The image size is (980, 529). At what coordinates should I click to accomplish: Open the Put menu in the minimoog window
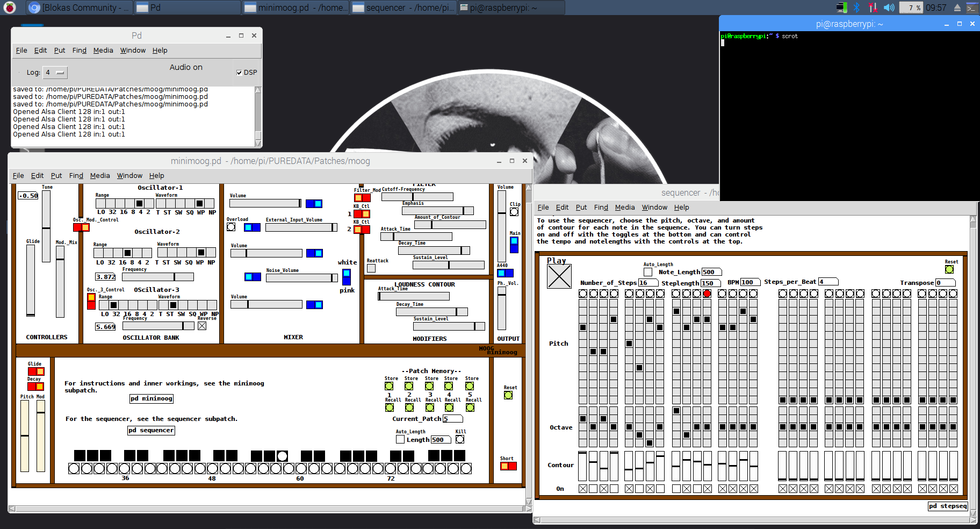(56, 175)
